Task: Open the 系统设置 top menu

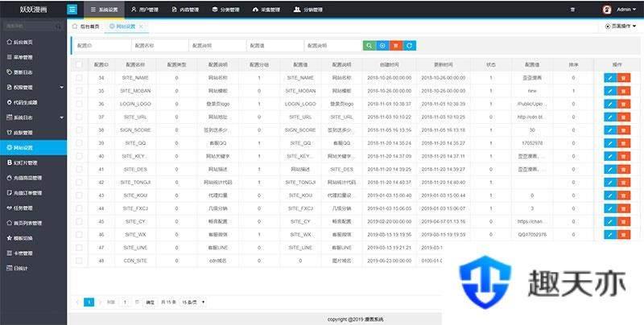Action: click(x=104, y=10)
